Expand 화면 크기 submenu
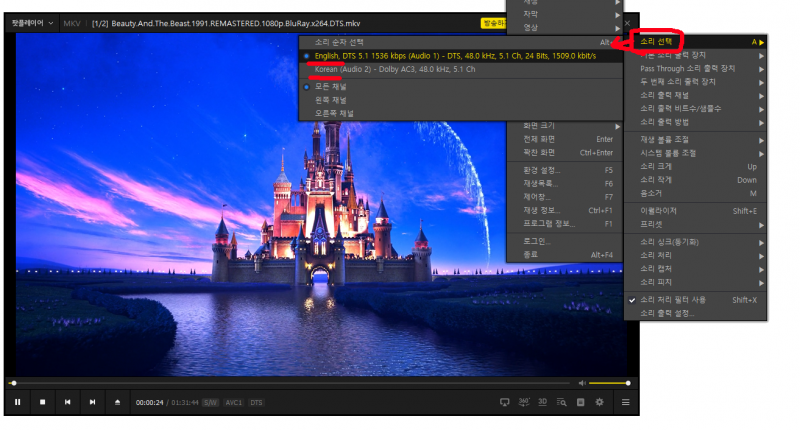 click(564, 125)
